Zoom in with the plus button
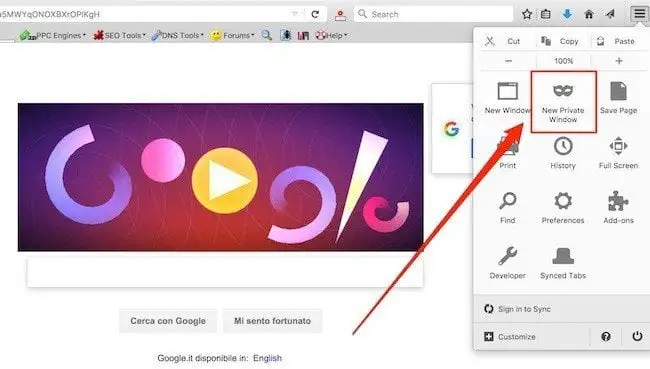Screen dimensions: 650x369 (x=619, y=61)
